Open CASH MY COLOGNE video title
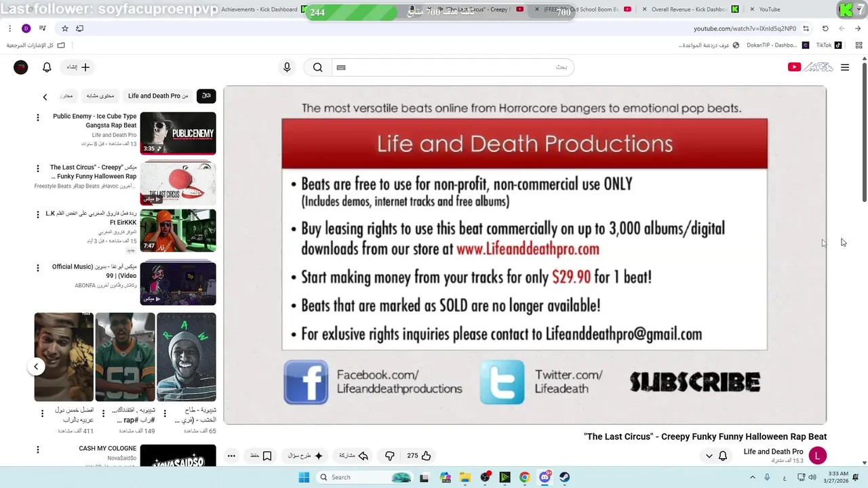868x488 pixels. click(x=108, y=449)
